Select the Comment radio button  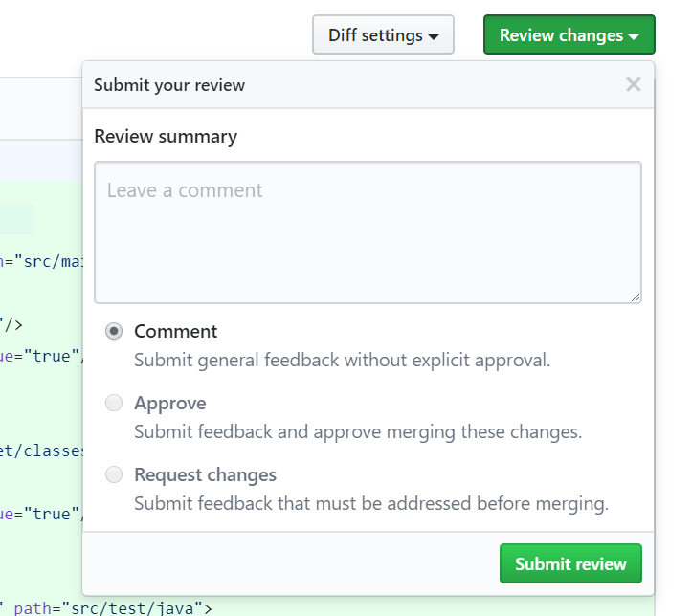(x=114, y=331)
